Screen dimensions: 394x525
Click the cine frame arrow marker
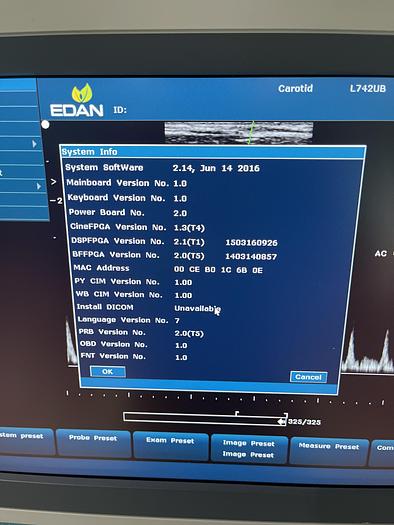(281, 422)
